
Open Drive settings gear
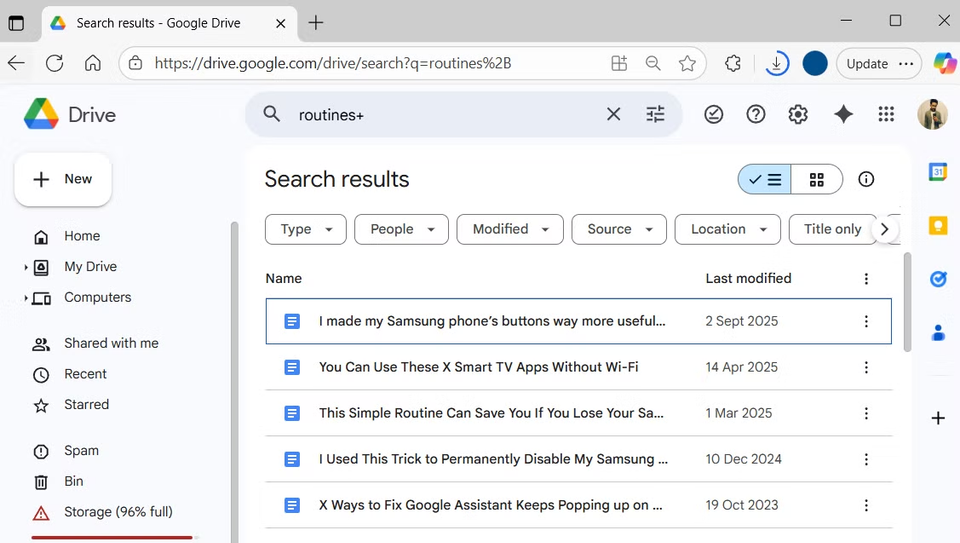coord(798,115)
